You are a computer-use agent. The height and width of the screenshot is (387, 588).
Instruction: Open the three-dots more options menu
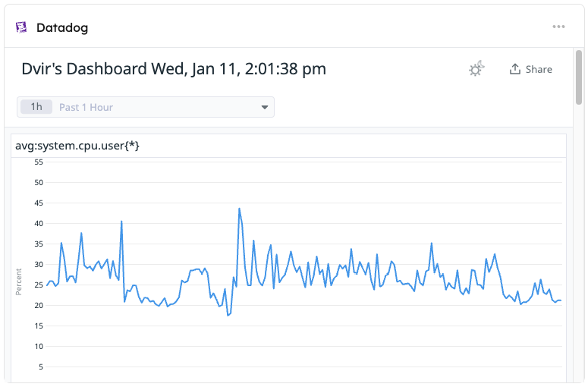click(x=558, y=27)
